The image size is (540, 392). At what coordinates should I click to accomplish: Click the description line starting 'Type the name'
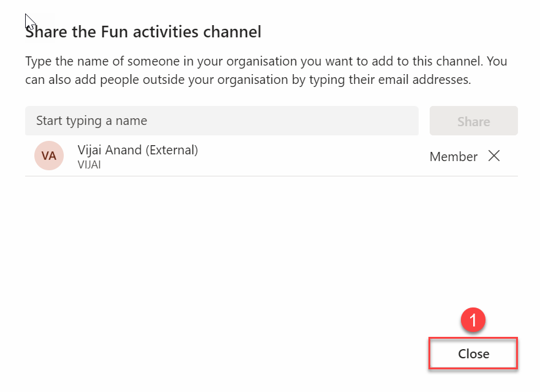tap(265, 62)
